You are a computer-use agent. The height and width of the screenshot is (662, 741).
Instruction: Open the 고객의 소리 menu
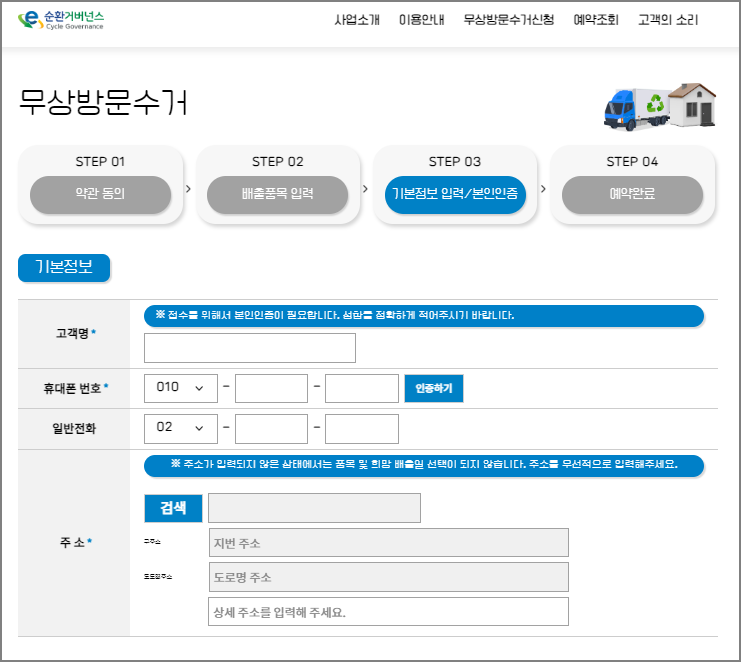click(x=668, y=20)
